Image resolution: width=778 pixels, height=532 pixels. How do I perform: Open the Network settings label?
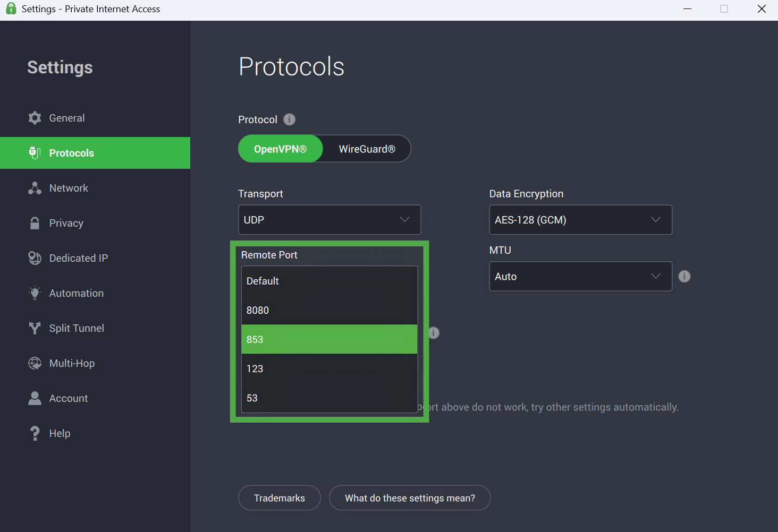(x=69, y=188)
